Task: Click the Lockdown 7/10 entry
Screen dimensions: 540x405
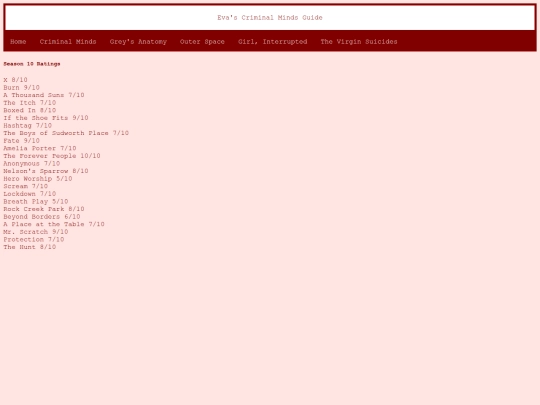Action: click(x=30, y=194)
